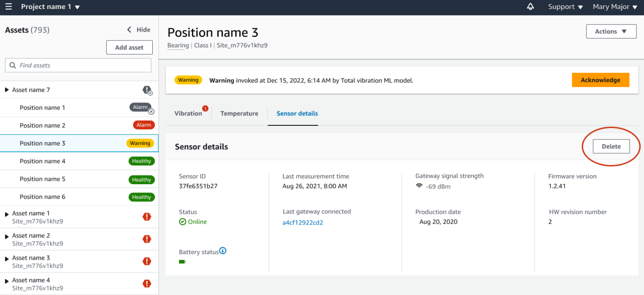
Task: Click the green Online status icon
Action: [182, 221]
